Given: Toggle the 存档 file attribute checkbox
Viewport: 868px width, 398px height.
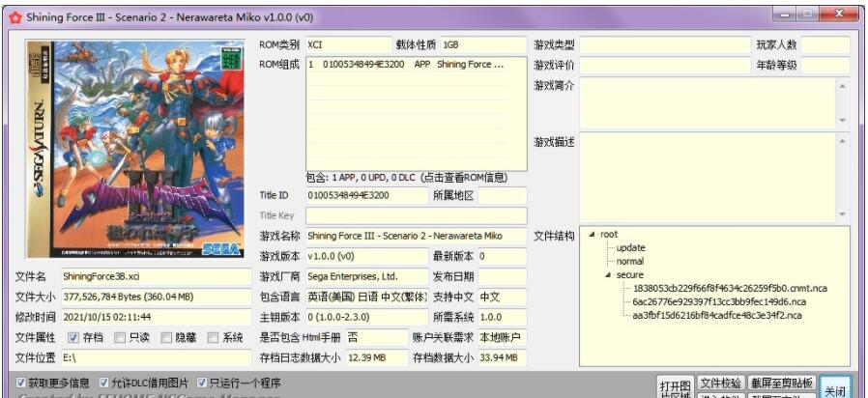Looking at the screenshot, I should (x=73, y=337).
